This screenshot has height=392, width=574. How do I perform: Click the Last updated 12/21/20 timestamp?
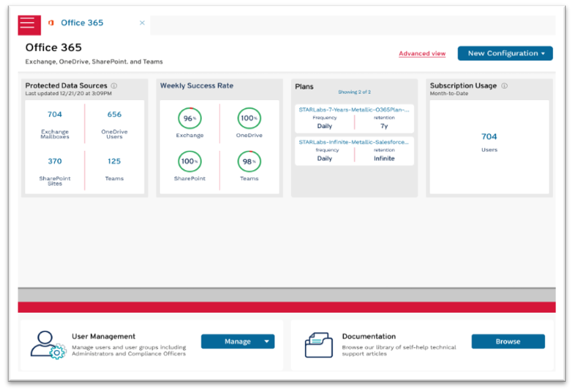pos(68,93)
